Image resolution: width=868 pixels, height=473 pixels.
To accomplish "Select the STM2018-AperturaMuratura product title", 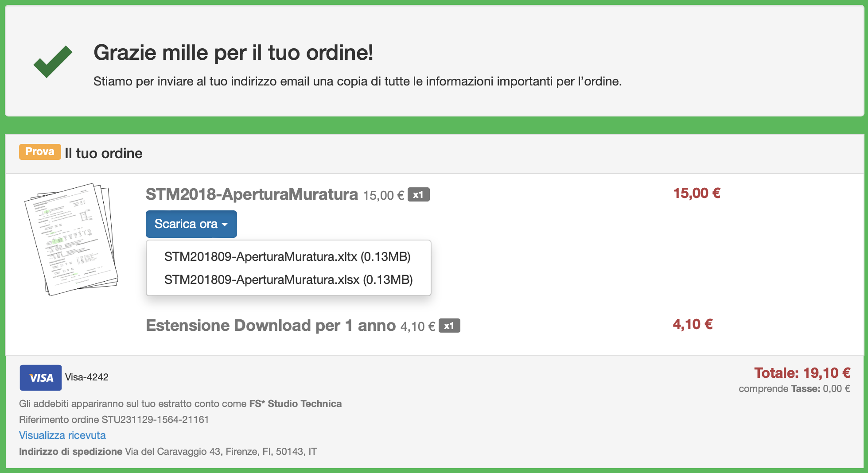I will pos(252,194).
